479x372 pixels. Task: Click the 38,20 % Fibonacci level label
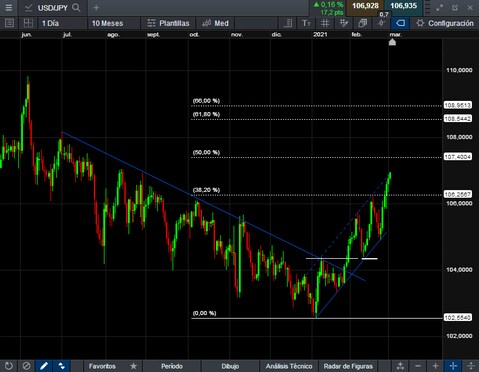click(x=206, y=190)
